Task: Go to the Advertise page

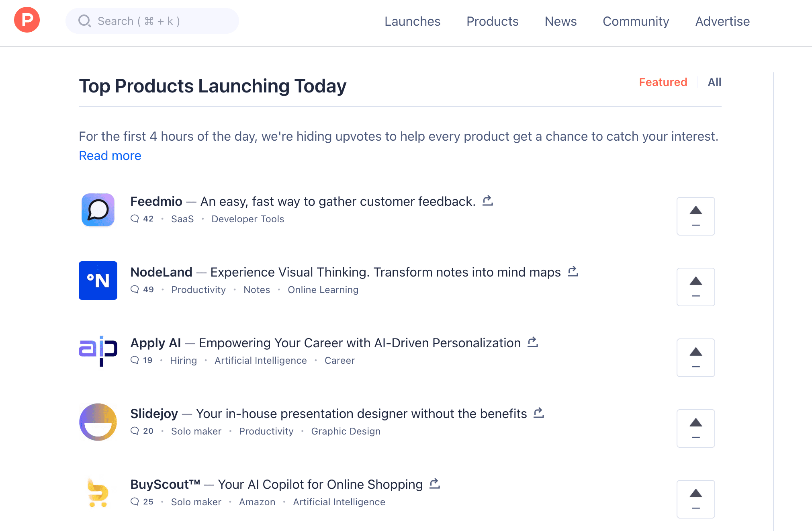Action: [722, 21]
